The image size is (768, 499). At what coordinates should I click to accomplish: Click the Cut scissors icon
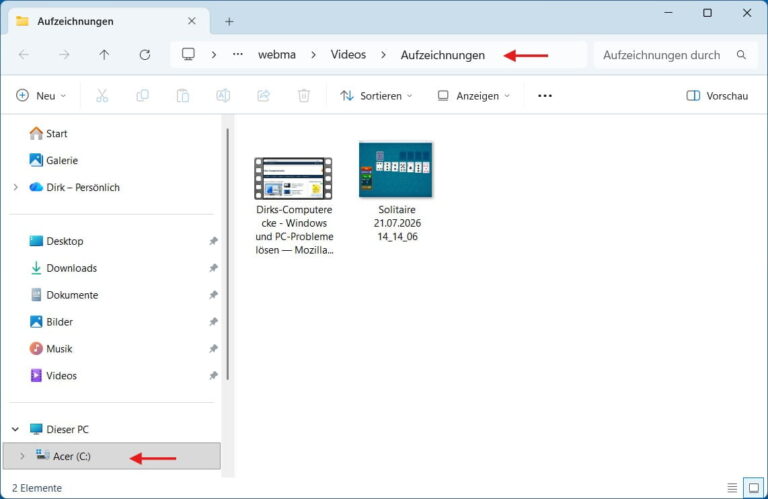[102, 95]
